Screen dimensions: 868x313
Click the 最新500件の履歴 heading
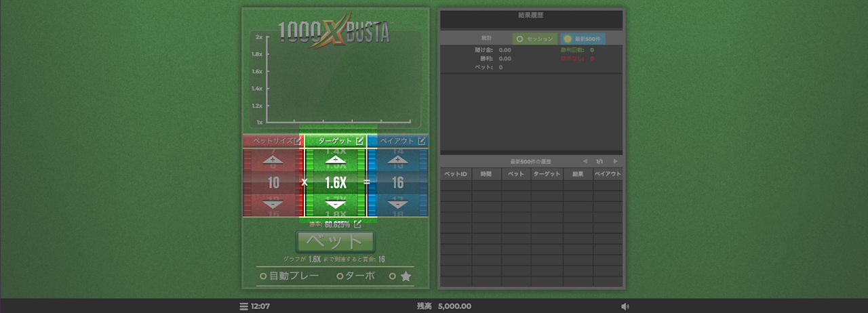(x=530, y=162)
